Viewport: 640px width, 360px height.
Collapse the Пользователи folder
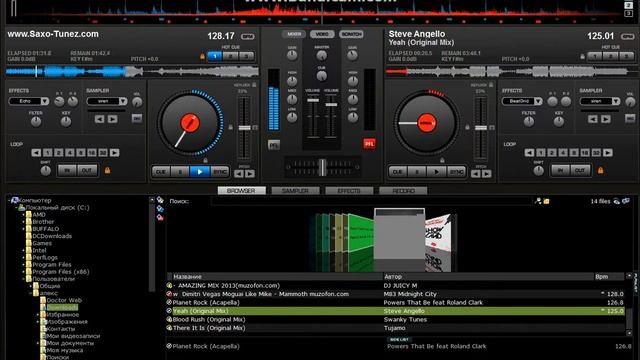tap(23, 279)
